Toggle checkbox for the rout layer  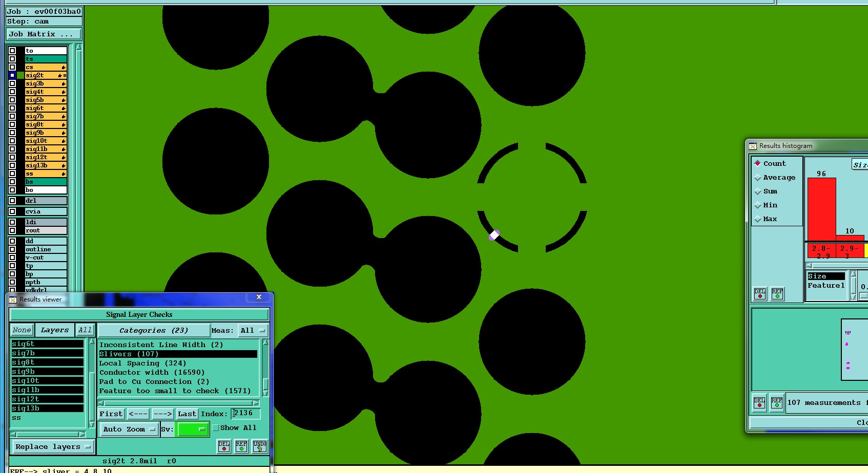coord(12,230)
